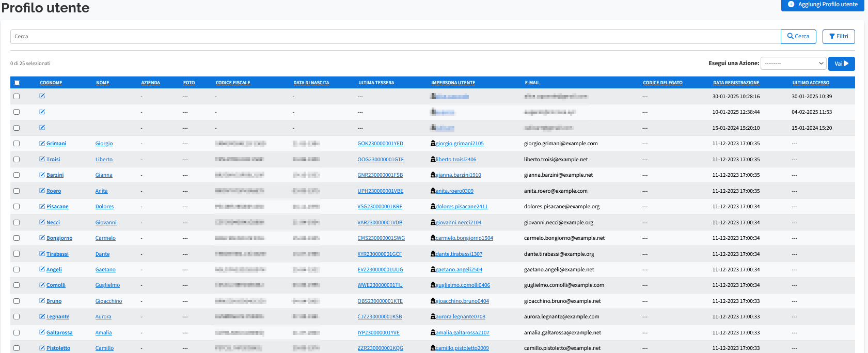
Task: Click impersonate icon beside liberto.troisi2406
Action: point(433,159)
